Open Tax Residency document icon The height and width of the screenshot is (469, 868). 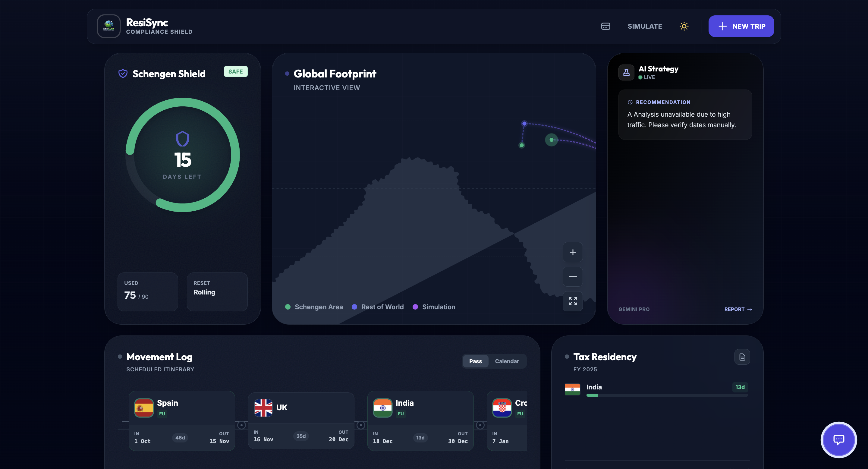point(742,357)
